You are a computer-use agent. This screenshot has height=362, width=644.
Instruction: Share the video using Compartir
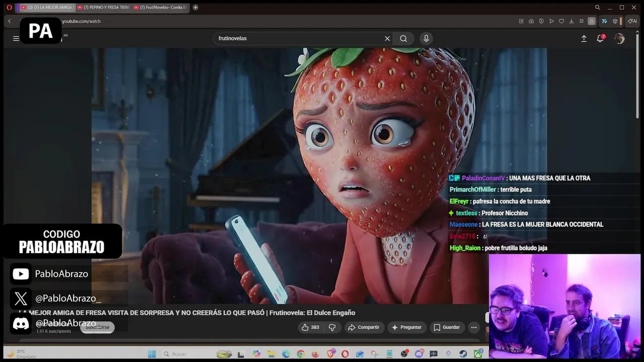[363, 327]
